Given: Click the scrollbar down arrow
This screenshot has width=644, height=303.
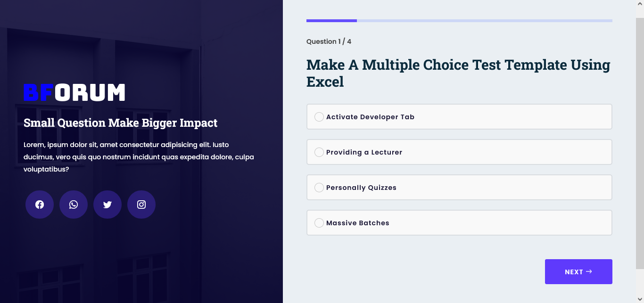Looking at the screenshot, I should point(640,299).
